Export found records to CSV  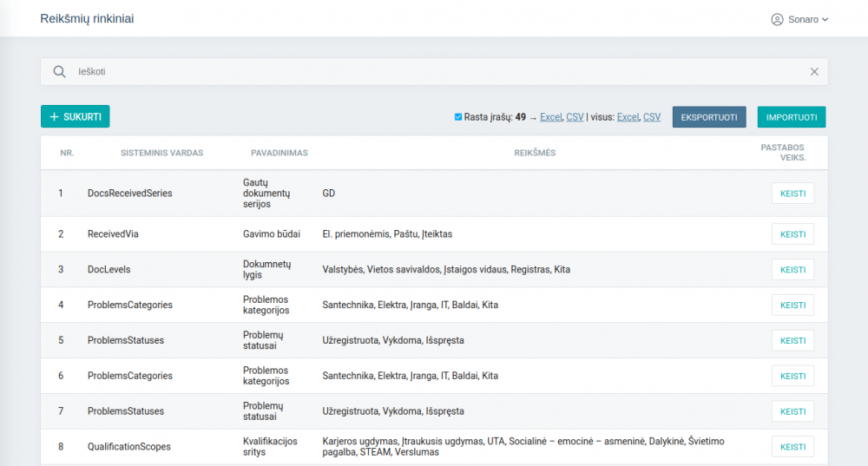[x=575, y=117]
